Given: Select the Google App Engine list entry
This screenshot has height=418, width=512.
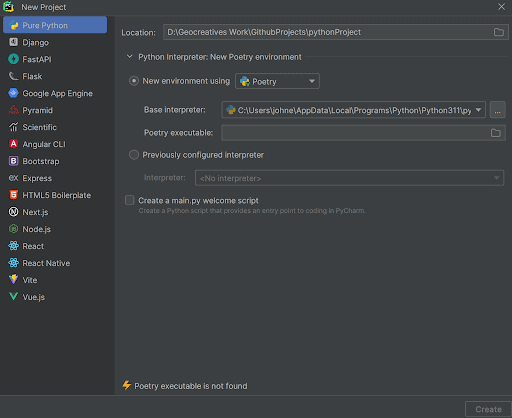Looking at the screenshot, I should point(55,93).
